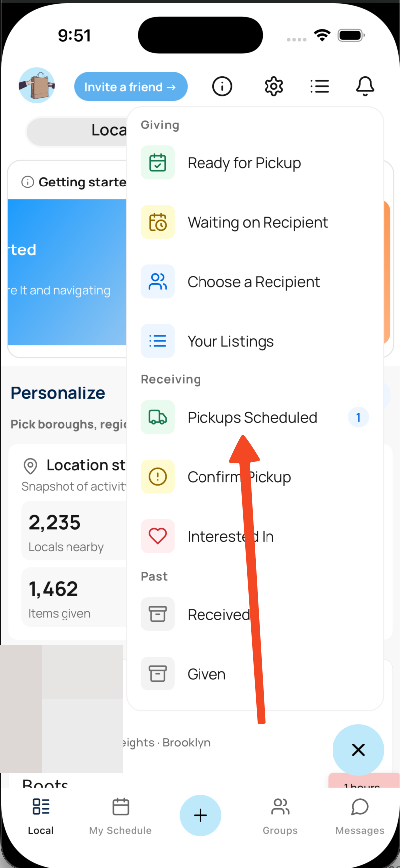
Task: Close the menu with X button
Action: tap(358, 750)
